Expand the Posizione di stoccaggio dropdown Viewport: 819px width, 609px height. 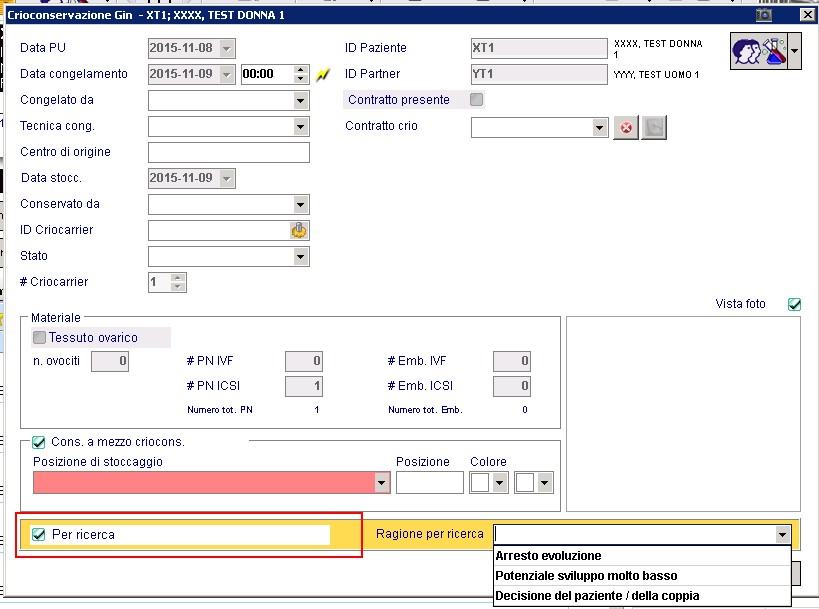click(x=382, y=483)
